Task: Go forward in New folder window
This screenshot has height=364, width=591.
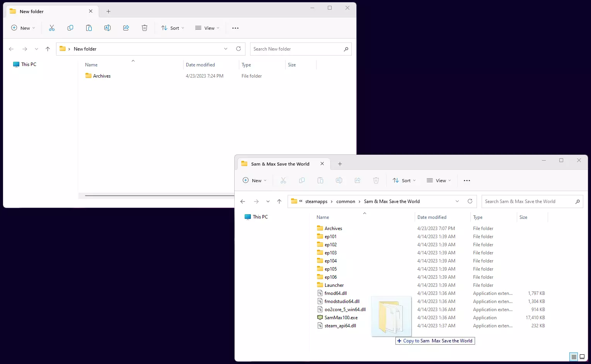Action: point(25,49)
